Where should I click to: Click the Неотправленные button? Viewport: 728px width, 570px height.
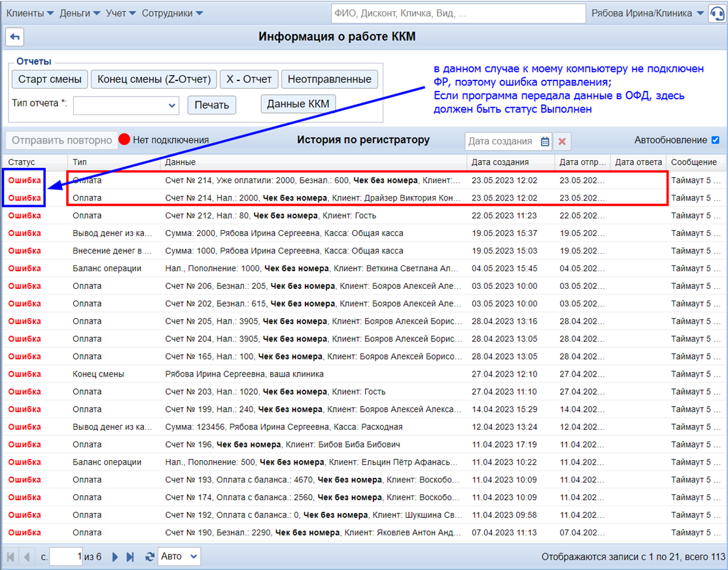[330, 79]
